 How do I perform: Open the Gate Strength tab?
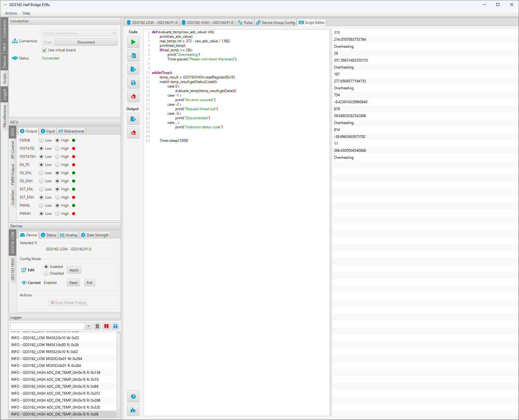pos(95,235)
